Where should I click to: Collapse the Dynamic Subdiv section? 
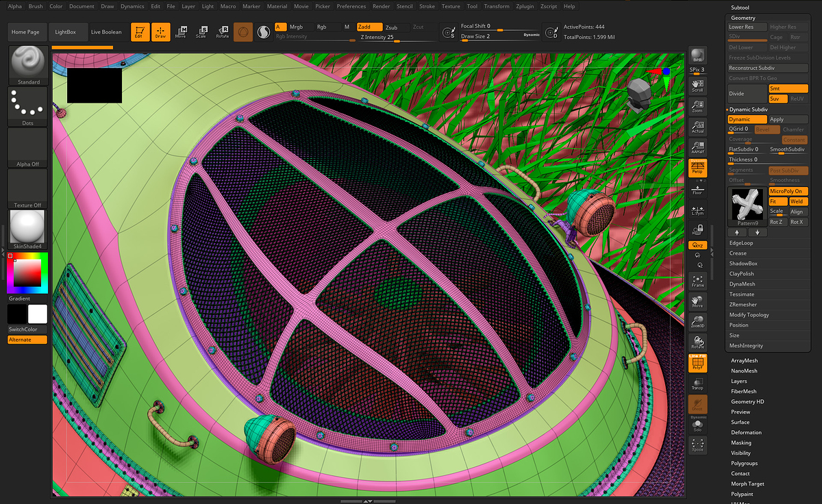[748, 110]
